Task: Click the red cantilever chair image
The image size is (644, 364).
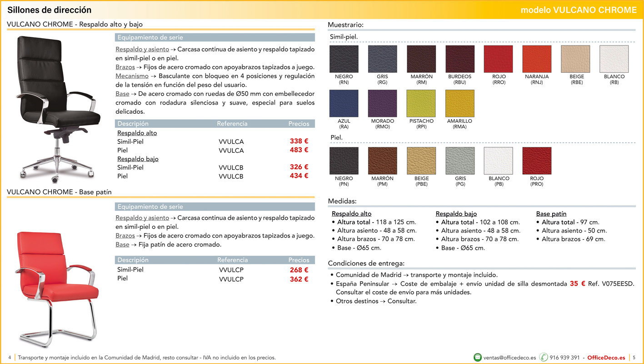Action: tap(57, 289)
